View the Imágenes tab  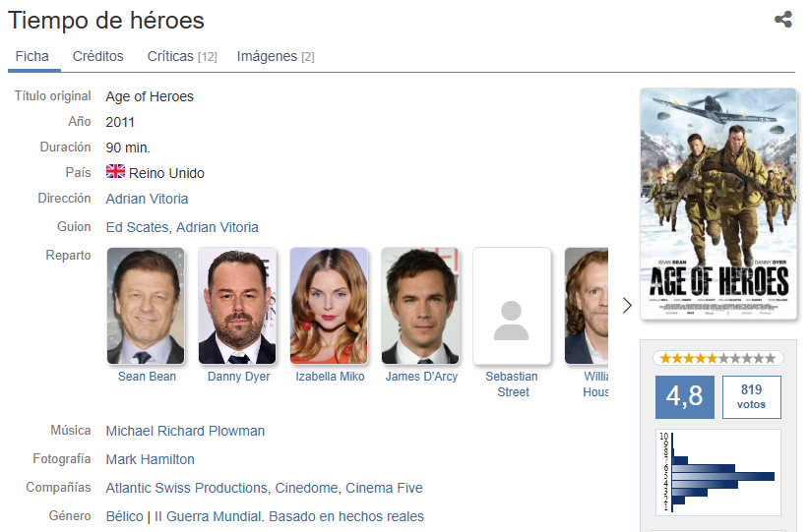point(276,56)
